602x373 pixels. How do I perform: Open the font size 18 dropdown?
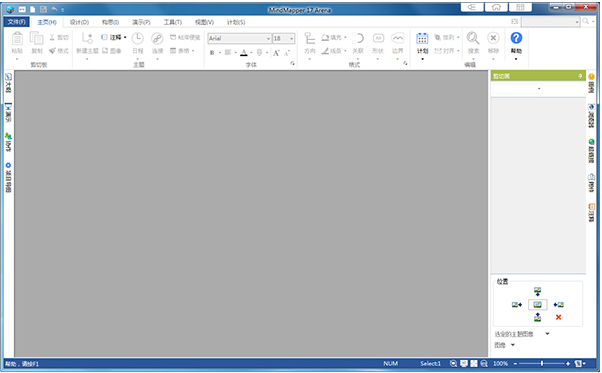pos(292,38)
